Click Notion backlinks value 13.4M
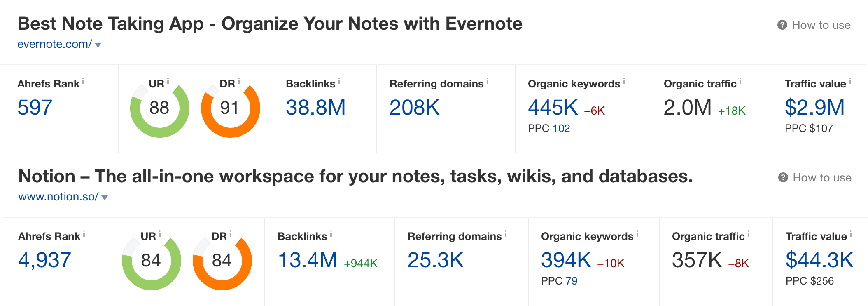This screenshot has height=306, width=868. (x=308, y=260)
